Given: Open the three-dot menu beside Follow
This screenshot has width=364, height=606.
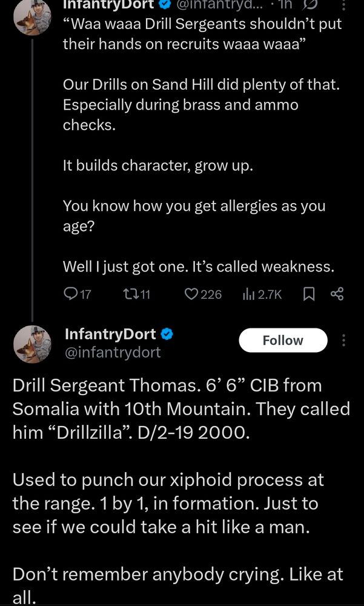Looking at the screenshot, I should (x=344, y=341).
